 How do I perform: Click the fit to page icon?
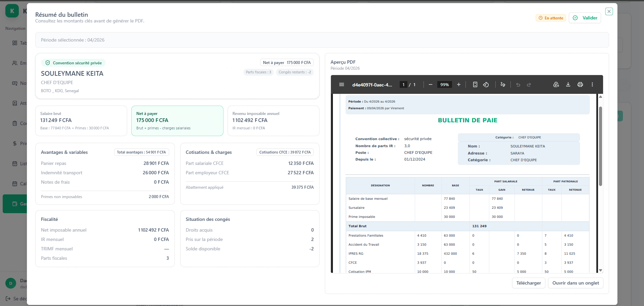tap(475, 84)
